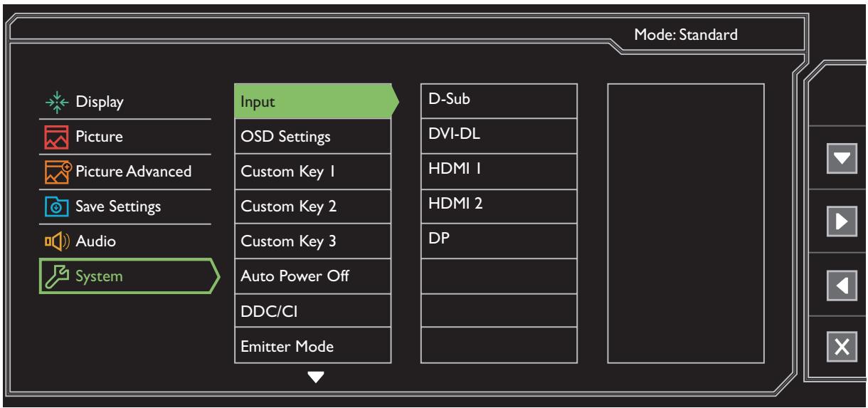
Task: Choose HDMI 2 as input source
Action: point(499,206)
